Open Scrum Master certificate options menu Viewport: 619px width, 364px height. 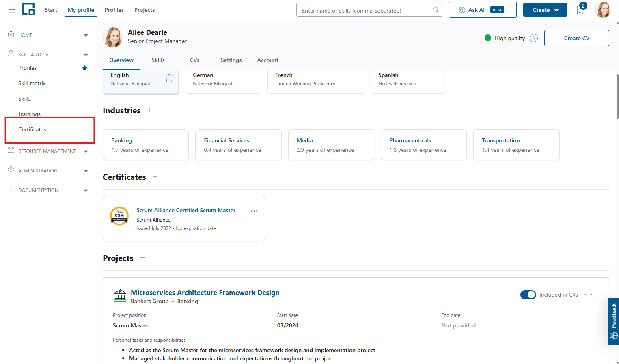tap(254, 211)
